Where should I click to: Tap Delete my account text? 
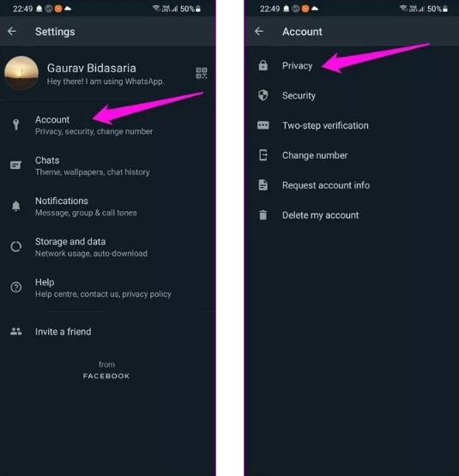coord(321,215)
